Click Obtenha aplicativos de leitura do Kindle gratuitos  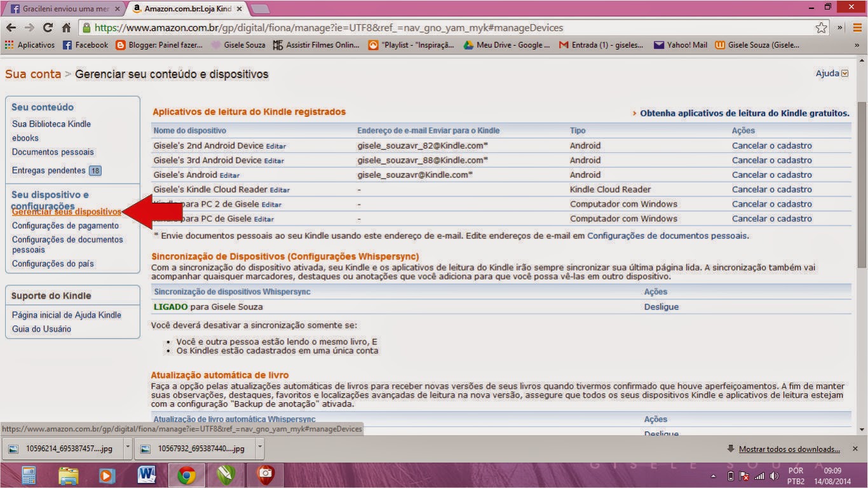tap(745, 113)
